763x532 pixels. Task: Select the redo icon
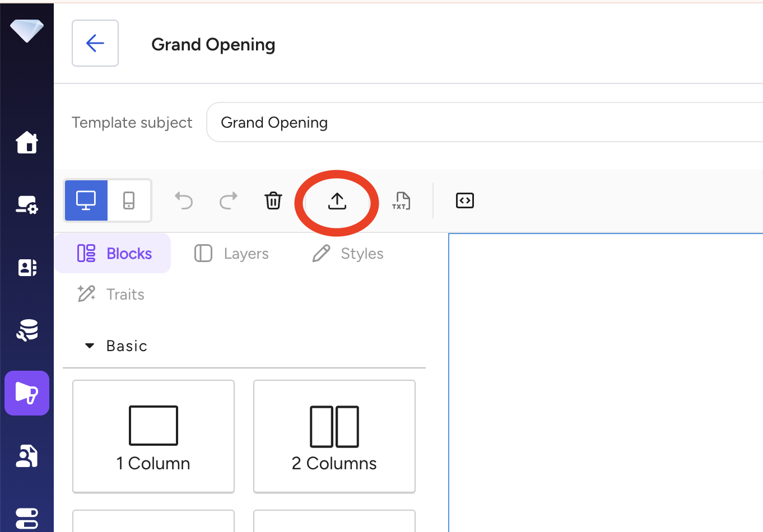tap(228, 200)
